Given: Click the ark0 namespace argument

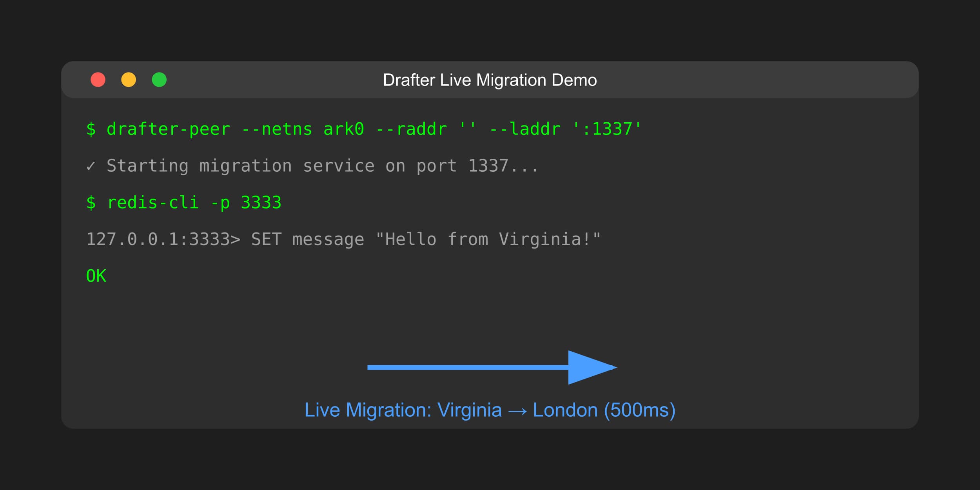Looking at the screenshot, I should pyautogui.click(x=343, y=129).
